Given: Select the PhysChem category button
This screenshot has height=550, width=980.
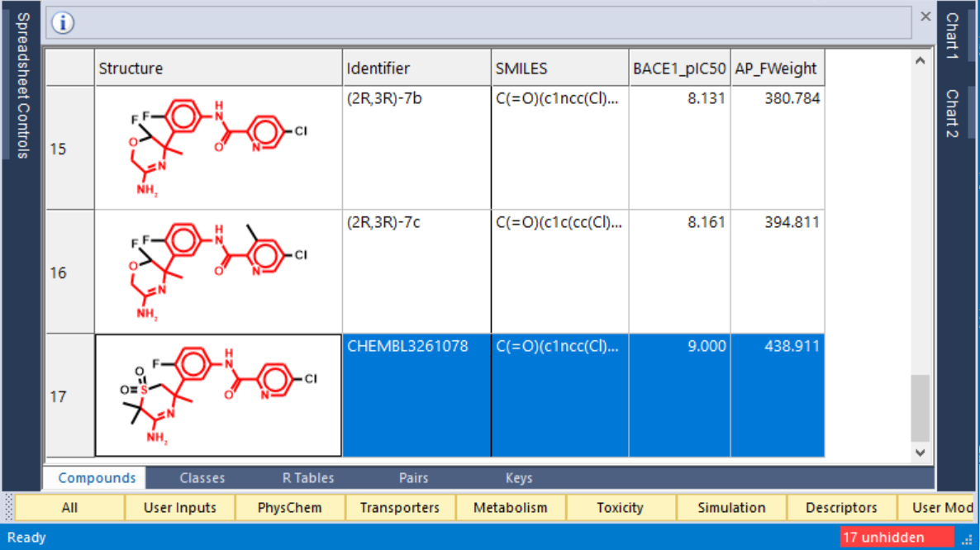Looking at the screenshot, I should click(290, 508).
